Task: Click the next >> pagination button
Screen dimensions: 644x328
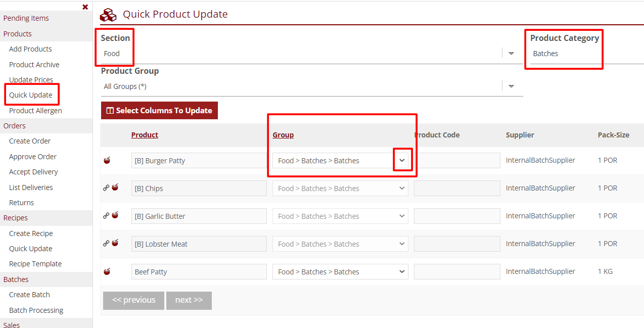Action: [x=189, y=300]
